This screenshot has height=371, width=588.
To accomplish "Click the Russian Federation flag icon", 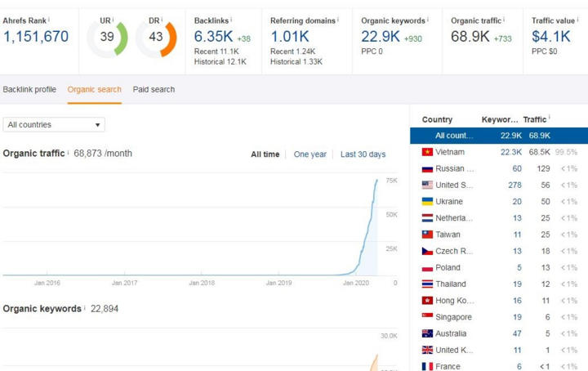I will pos(427,169).
